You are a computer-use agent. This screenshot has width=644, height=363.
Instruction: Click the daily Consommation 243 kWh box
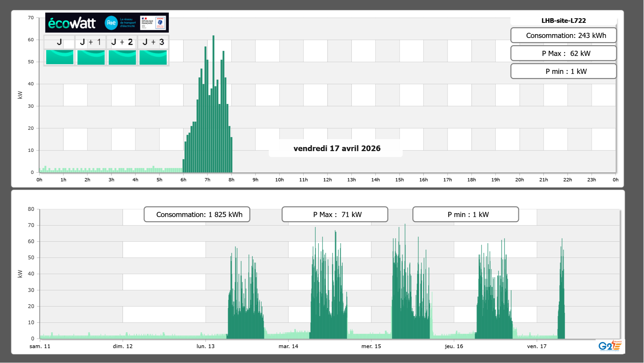563,35
